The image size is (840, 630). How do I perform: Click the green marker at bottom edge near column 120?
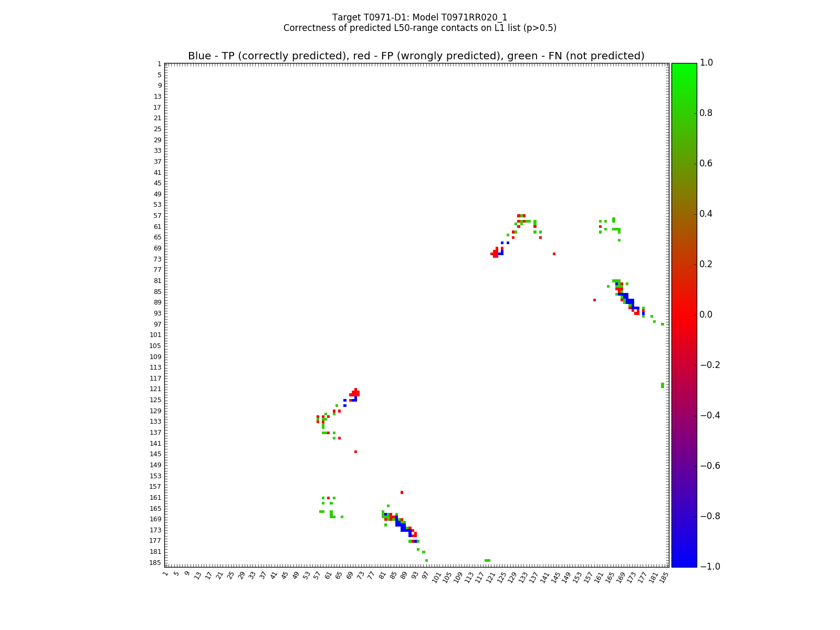point(487,560)
